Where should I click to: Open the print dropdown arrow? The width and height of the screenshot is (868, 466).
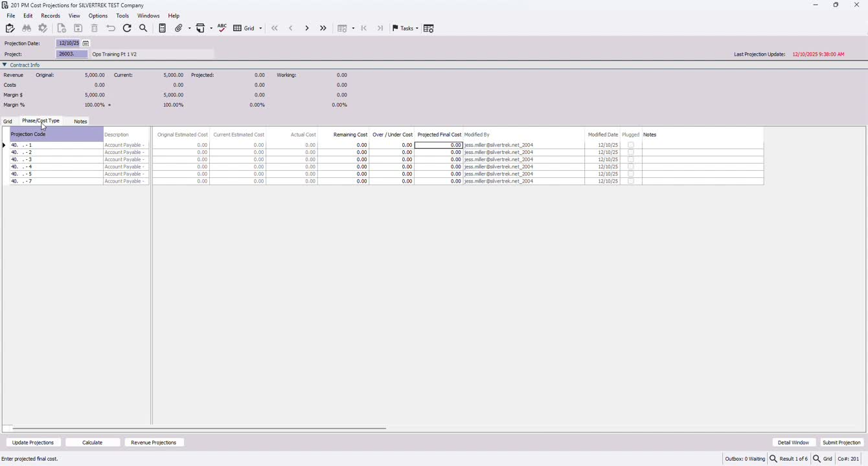coord(211,28)
